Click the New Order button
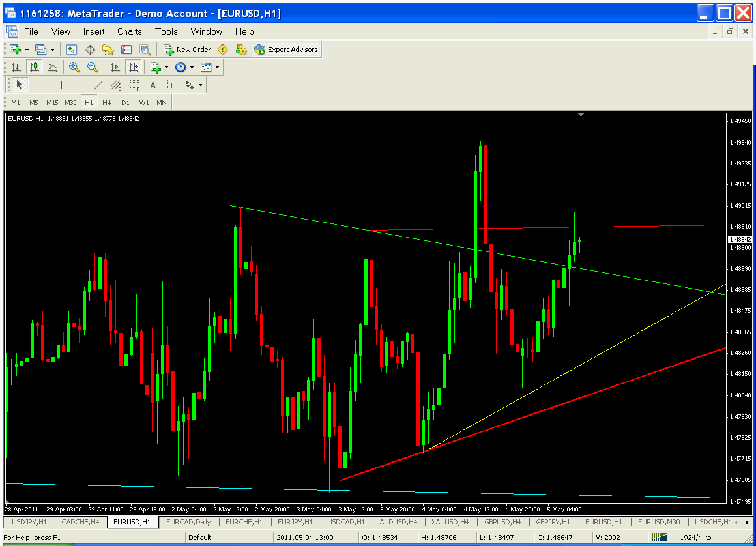Image resolution: width=756 pixels, height=546 pixels. [187, 50]
